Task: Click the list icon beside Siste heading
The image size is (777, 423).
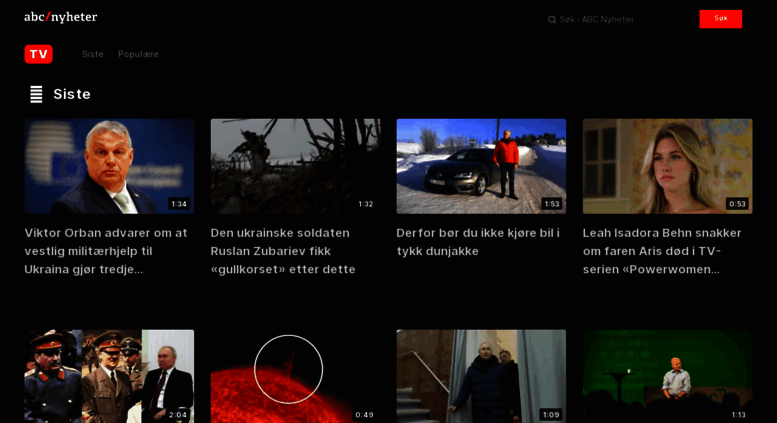Action: [36, 94]
